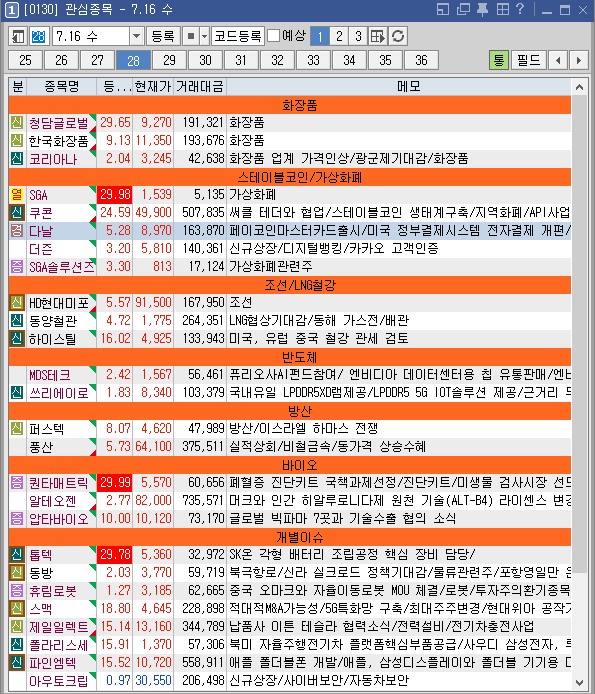Screen dimensions: 595x694
Task: Click the 신 badge next to 쓰리에이로
Action: pos(17,393)
